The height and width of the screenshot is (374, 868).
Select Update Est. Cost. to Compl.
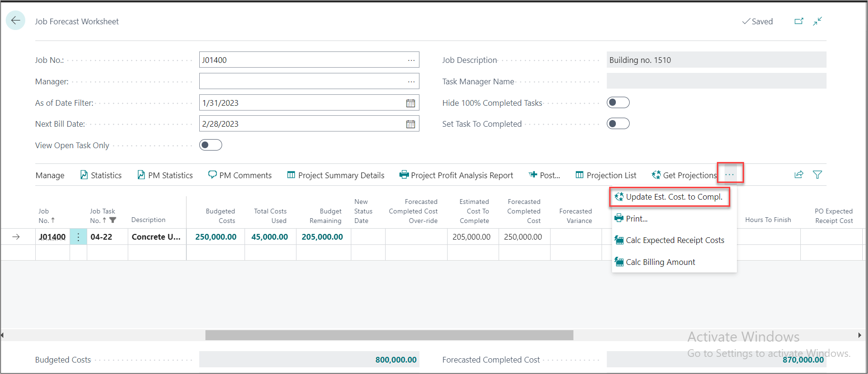coord(674,197)
